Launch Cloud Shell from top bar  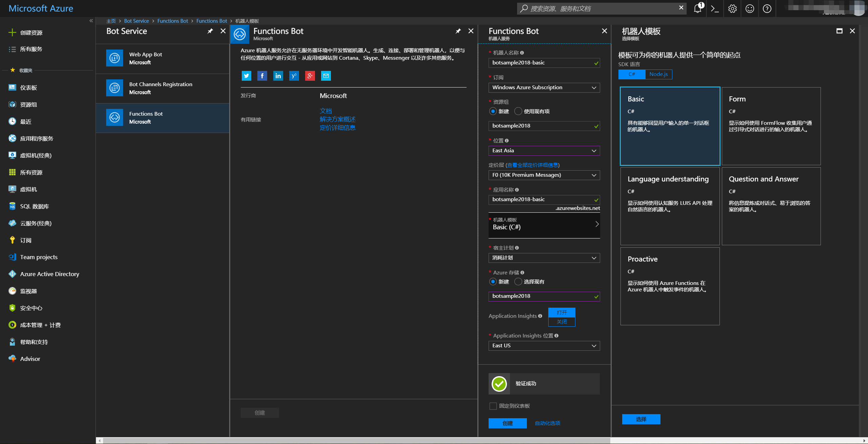coord(715,8)
